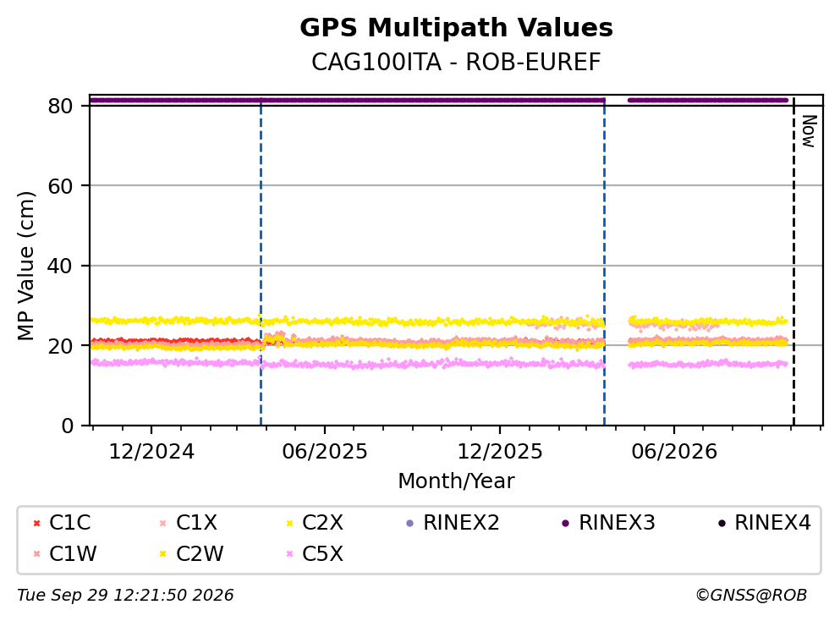Click the C1X pink legend marker
This screenshot has height=621, width=840.
click(x=163, y=523)
